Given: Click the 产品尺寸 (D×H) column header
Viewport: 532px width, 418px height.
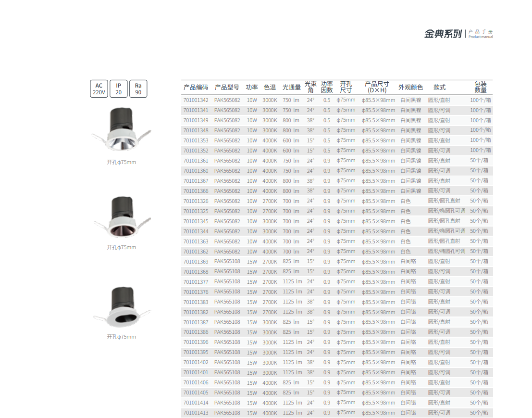Looking at the screenshot, I should [x=377, y=87].
